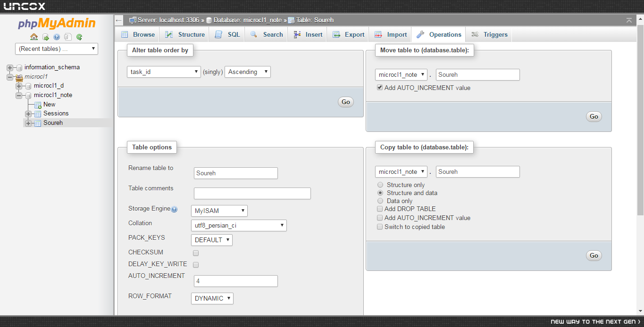Click the collapse header arrows at top right

629,20
